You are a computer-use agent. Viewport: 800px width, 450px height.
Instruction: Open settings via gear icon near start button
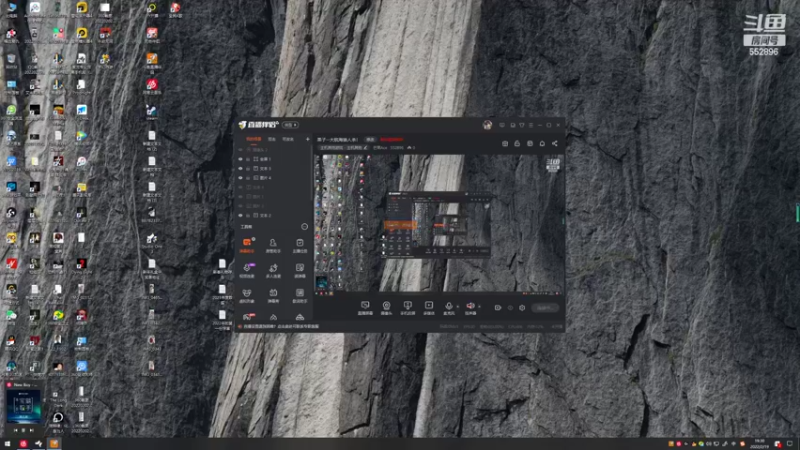pos(522,308)
